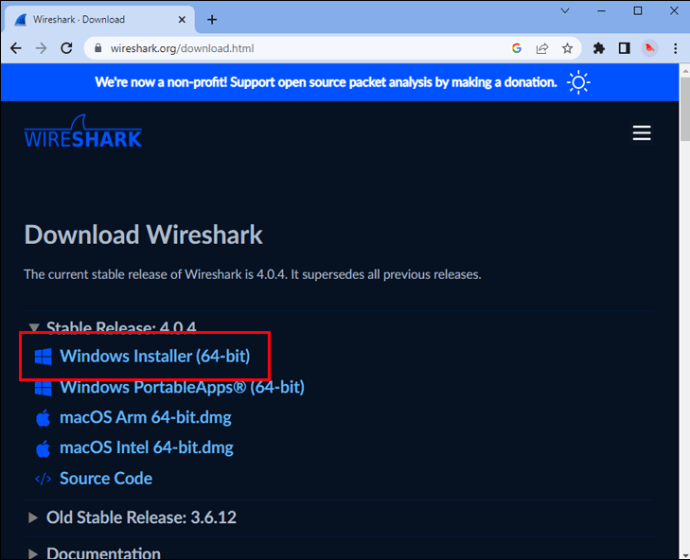Image resolution: width=690 pixels, height=560 pixels.
Task: Click the padlock site info icon
Action: pos(98,48)
